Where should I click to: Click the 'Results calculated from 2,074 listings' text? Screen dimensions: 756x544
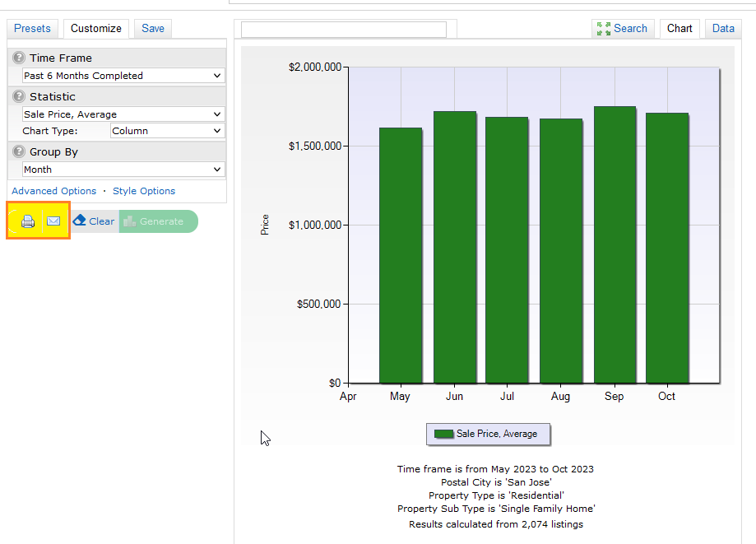coord(496,524)
